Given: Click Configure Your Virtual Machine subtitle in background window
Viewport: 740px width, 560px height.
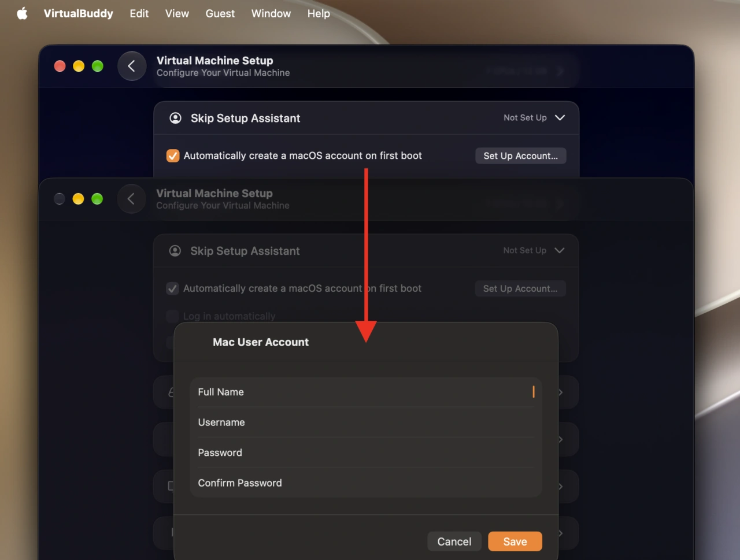Looking at the screenshot, I should click(223, 73).
